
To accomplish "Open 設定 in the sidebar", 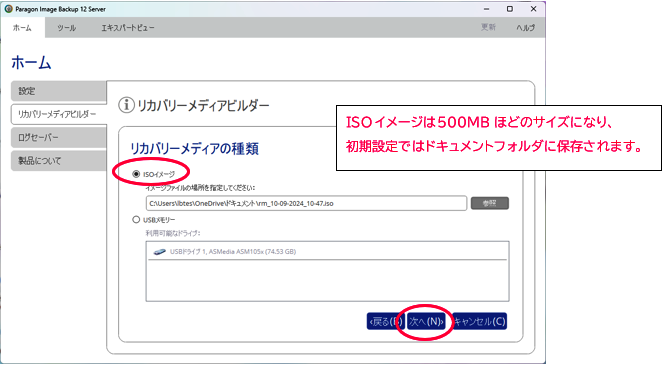I will tap(59, 91).
